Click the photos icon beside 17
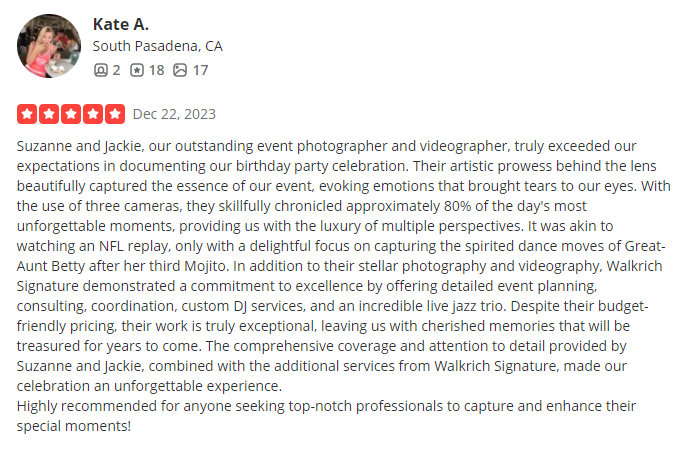This screenshot has width=690, height=451. pyautogui.click(x=180, y=70)
